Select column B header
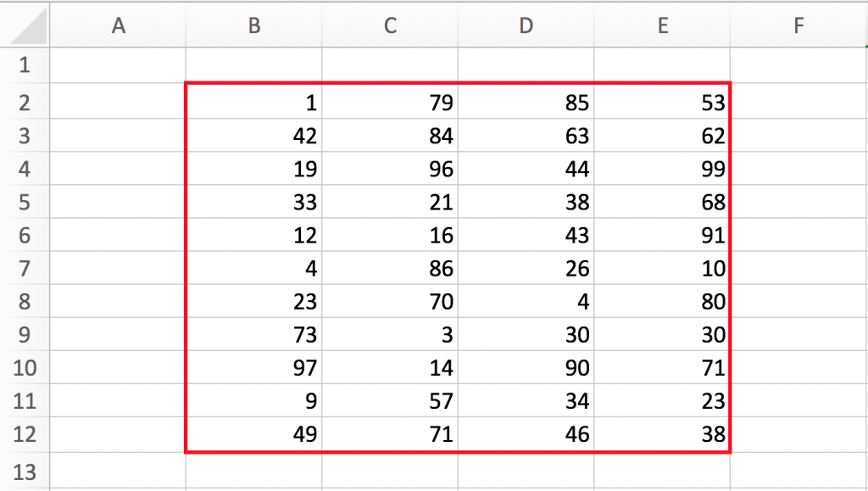Image resolution: width=868 pixels, height=491 pixels. coord(254,25)
